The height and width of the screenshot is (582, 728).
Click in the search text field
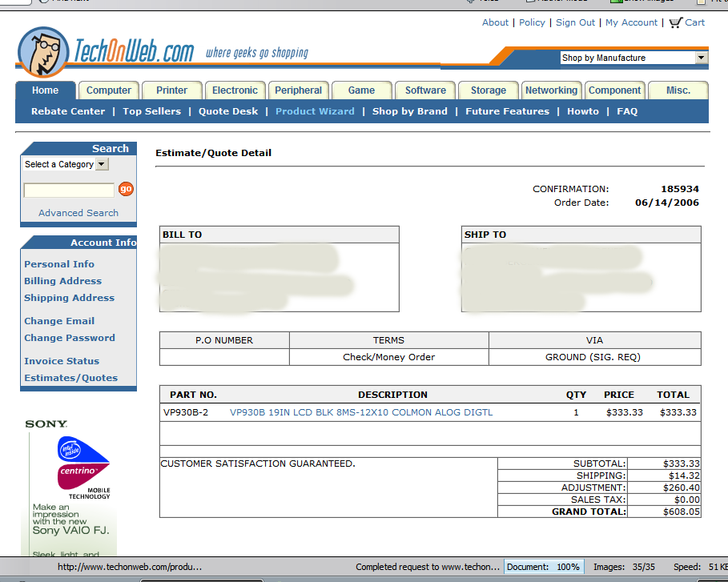[69, 191]
